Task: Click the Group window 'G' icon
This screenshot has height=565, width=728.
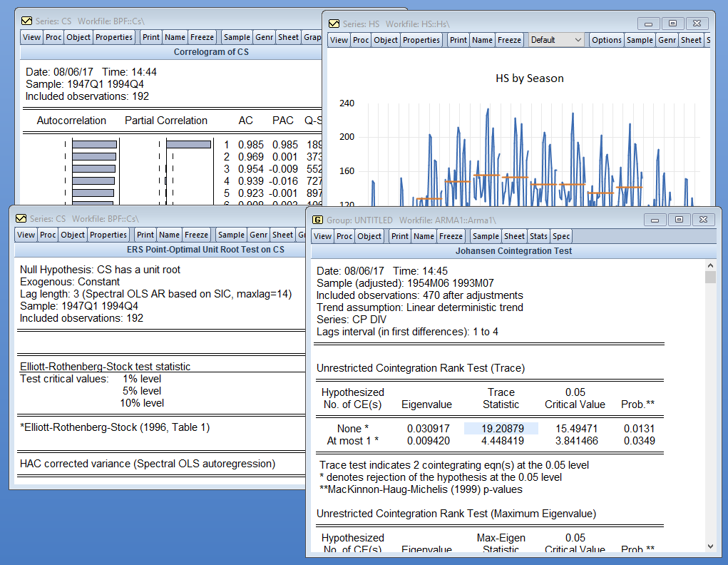Action: (x=318, y=220)
